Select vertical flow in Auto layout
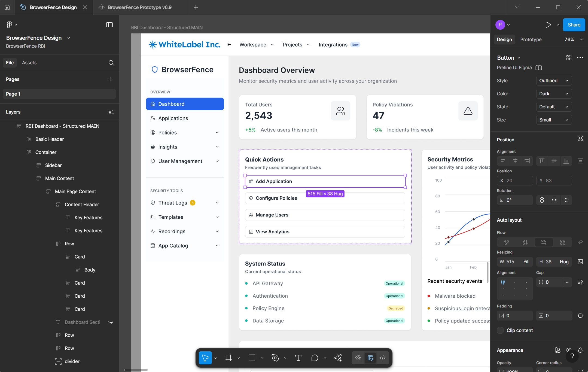 pyautogui.click(x=525, y=242)
